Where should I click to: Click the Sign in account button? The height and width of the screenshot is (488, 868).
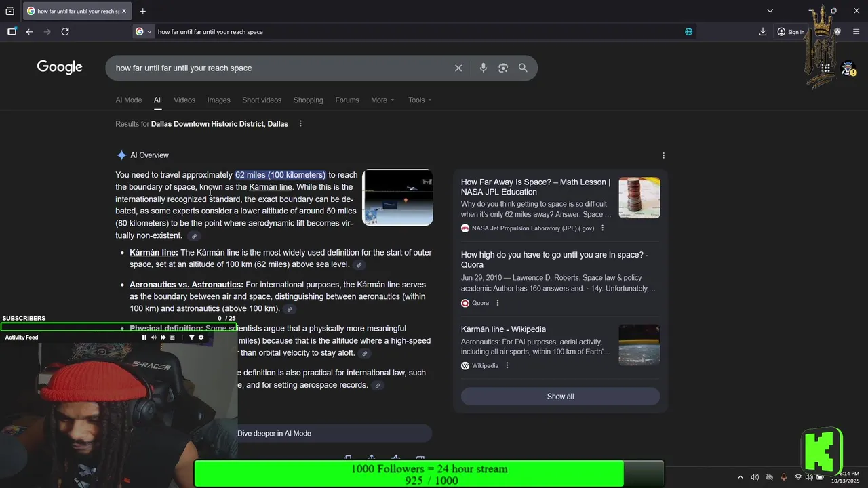tap(791, 31)
